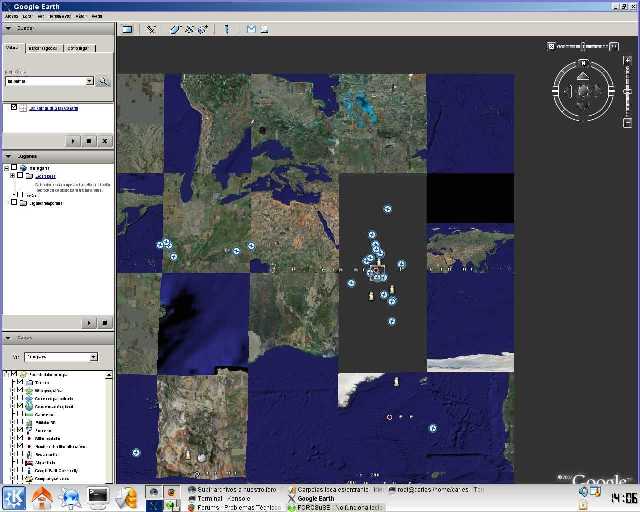Screen dimensions: 640x512
Task: Toggle checkbox of the search result item
Action: [14, 108]
